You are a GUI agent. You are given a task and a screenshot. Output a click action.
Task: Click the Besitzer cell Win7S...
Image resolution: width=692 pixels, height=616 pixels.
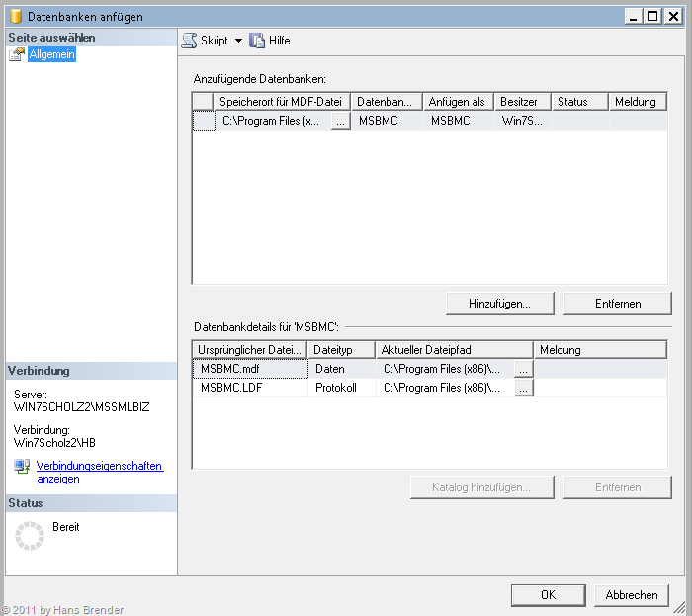[x=522, y=121]
